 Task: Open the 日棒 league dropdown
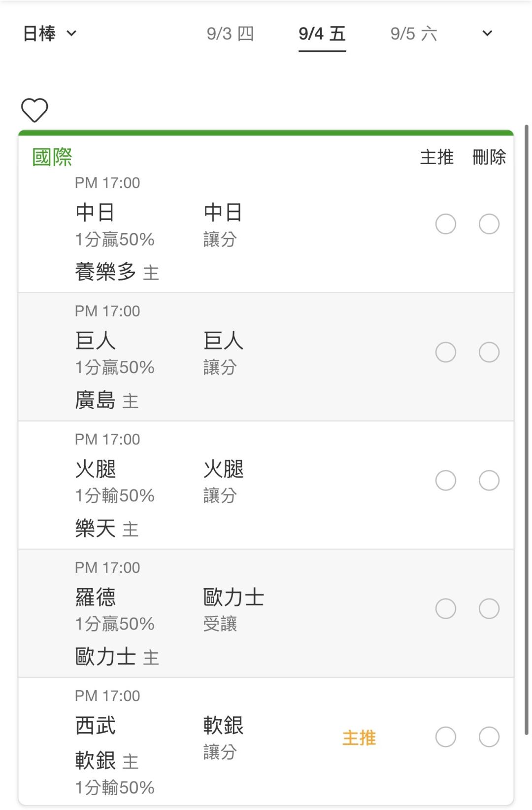tap(50, 34)
